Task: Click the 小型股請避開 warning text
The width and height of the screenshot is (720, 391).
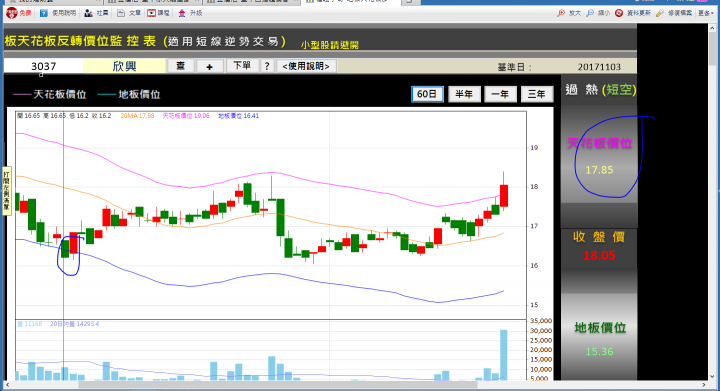Action: 330,45
